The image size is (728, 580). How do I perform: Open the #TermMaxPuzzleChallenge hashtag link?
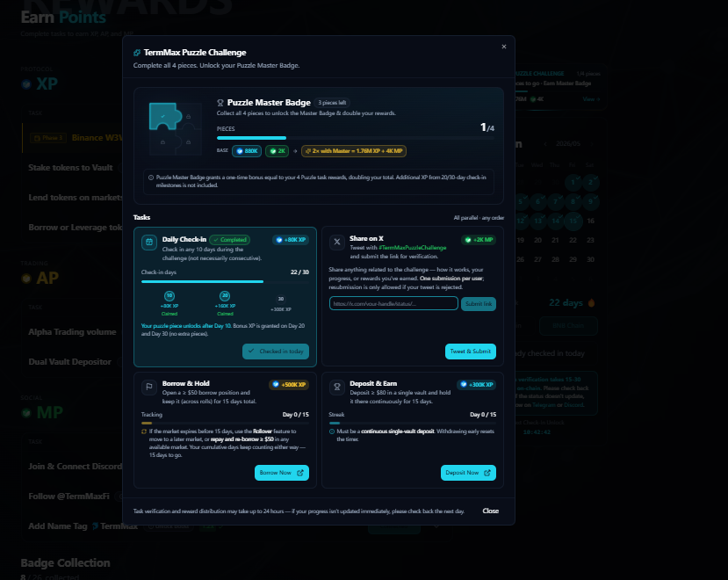[x=413, y=248]
